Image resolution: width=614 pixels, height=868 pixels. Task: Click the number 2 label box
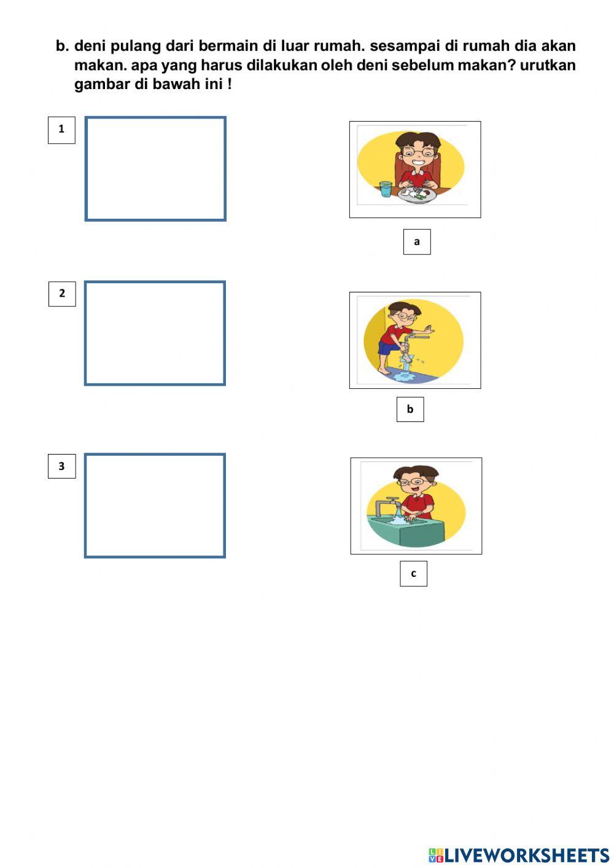[62, 294]
